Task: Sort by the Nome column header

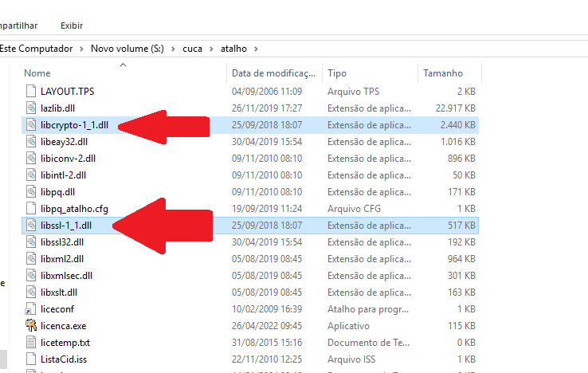Action: [37, 73]
